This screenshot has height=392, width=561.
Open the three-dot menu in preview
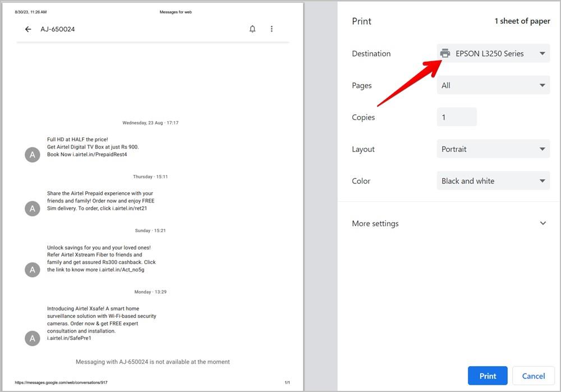[x=272, y=29]
